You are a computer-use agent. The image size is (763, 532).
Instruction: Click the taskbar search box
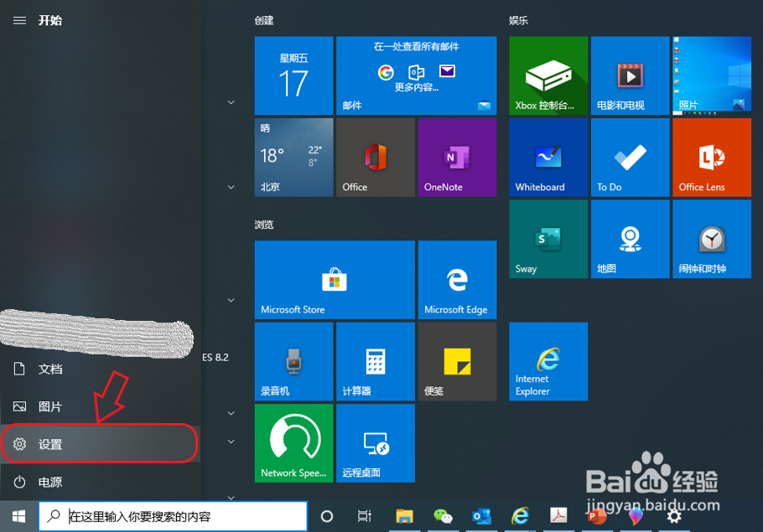[174, 516]
